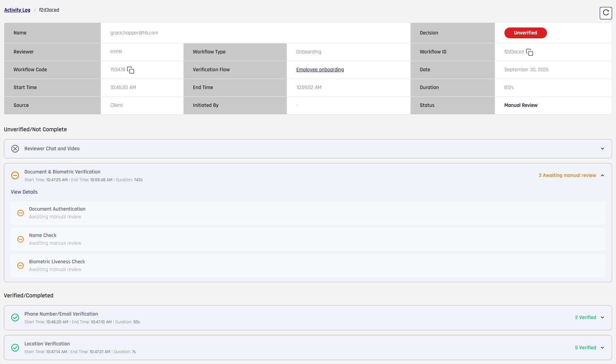Click the end time 10:59:52 AM value
The width and height of the screenshot is (616, 364).
click(x=309, y=88)
